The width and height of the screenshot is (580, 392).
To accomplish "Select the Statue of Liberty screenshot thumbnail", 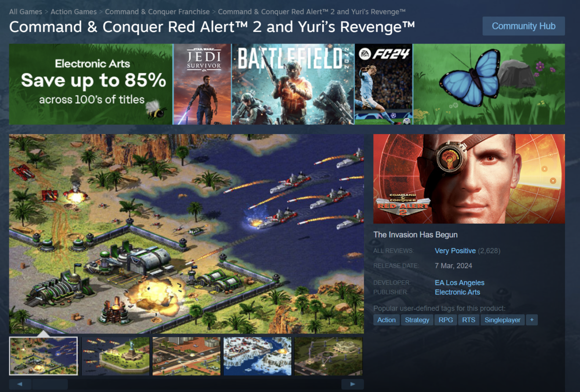I will click(x=115, y=356).
